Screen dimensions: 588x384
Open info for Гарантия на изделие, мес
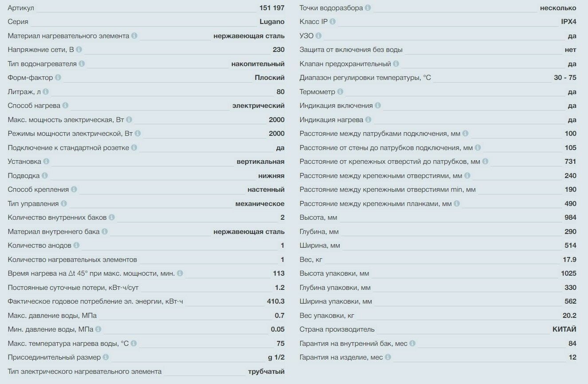(388, 356)
